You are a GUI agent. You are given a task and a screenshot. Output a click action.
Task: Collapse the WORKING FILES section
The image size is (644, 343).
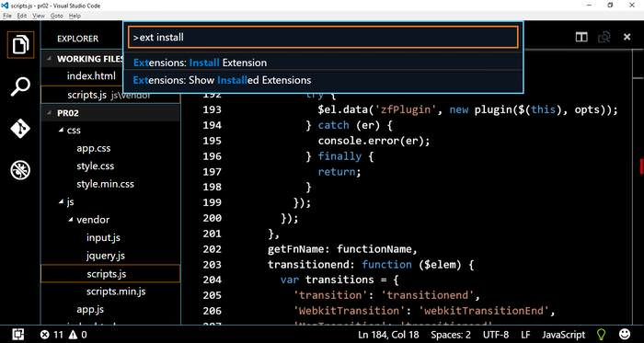[50, 59]
